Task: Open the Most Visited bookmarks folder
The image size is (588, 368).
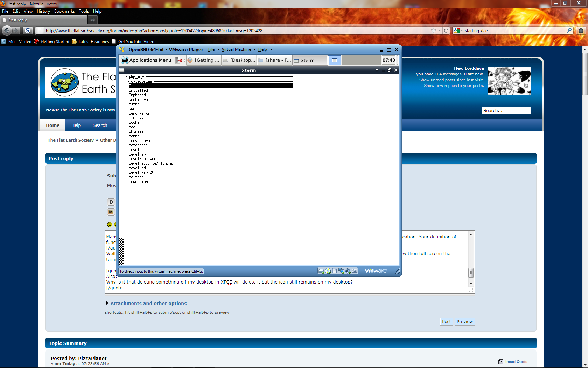Action: (16, 41)
